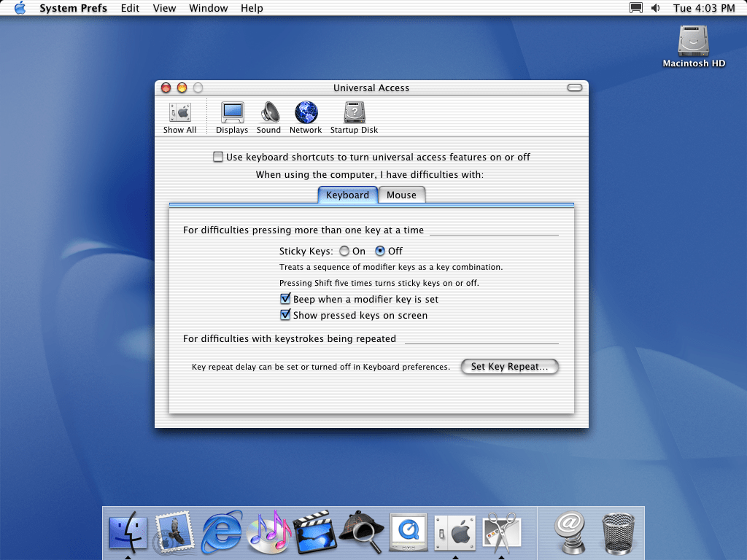Enable keyboard shortcuts for universal access
This screenshot has height=560, width=747.
(218, 157)
